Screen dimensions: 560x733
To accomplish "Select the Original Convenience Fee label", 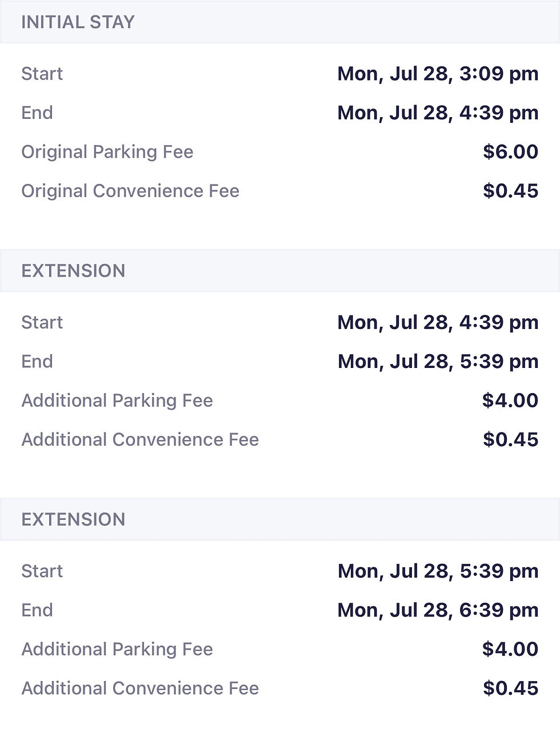I will (130, 191).
